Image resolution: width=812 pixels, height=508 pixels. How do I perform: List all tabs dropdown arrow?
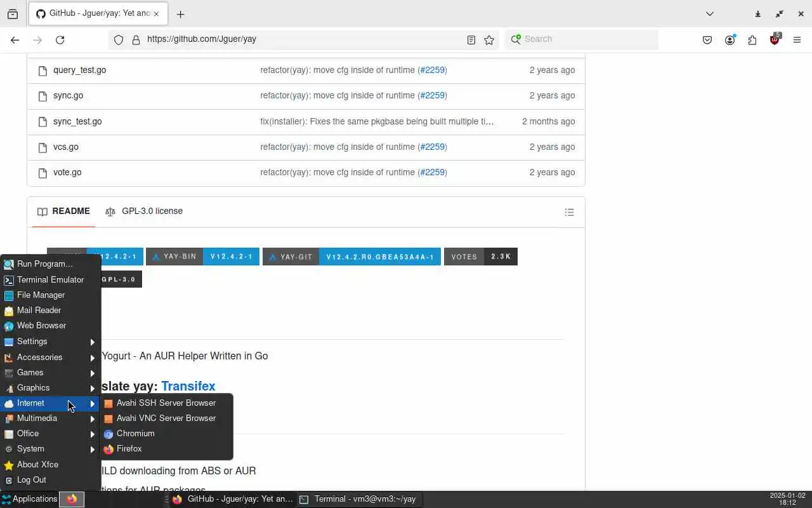click(x=710, y=14)
